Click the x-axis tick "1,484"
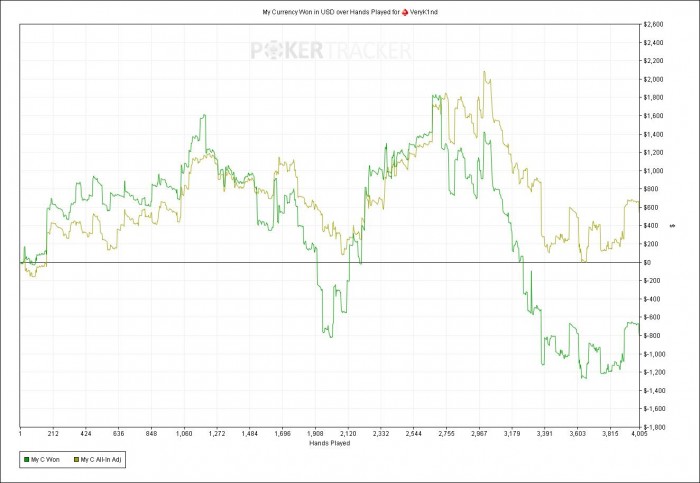Viewport: 700px width, 483px height. coord(250,433)
